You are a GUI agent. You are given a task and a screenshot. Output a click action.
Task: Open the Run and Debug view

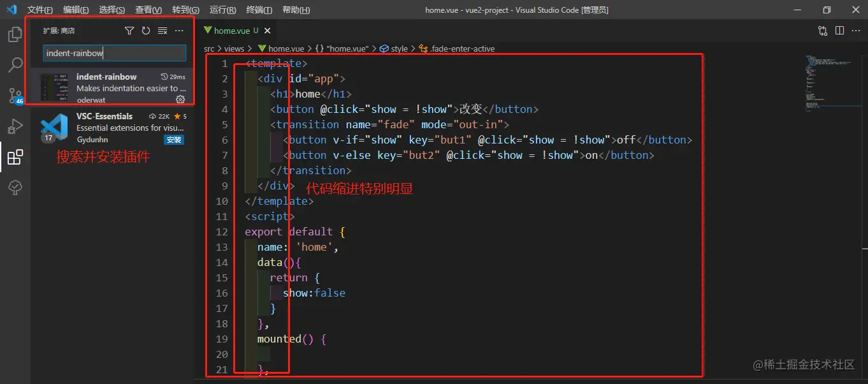15,126
